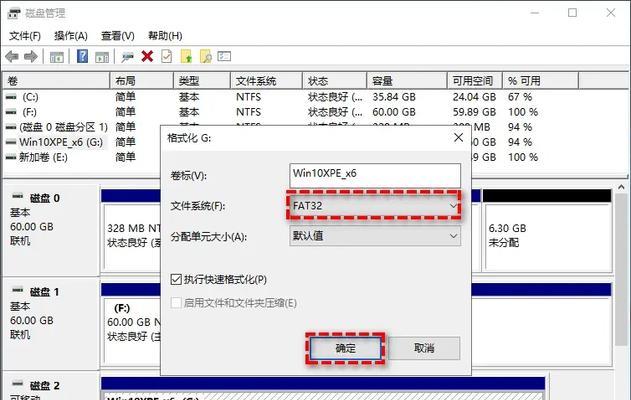Open the 分配单元大小 默认值 dropdown
The width and height of the screenshot is (631, 400).
375,236
